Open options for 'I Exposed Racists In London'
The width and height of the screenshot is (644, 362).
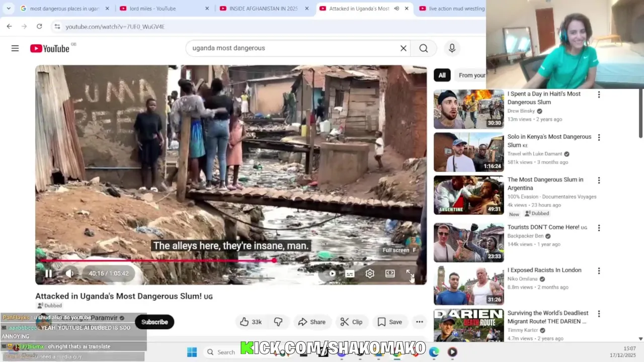click(599, 271)
